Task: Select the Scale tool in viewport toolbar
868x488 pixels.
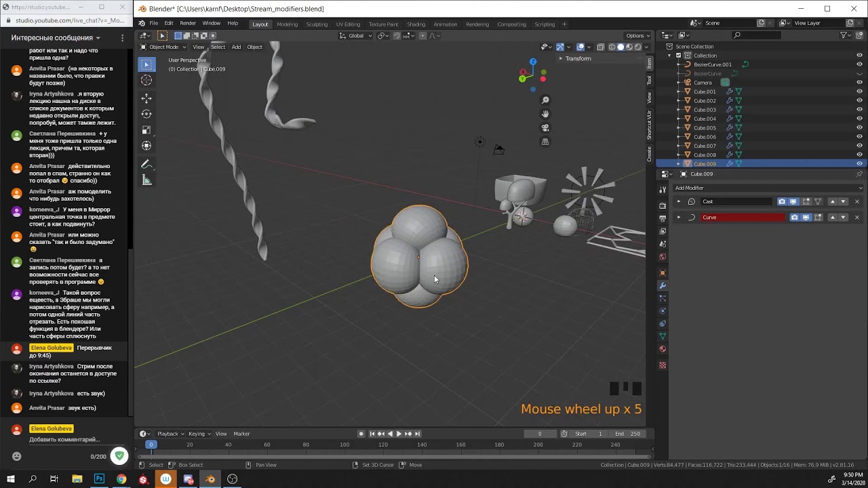Action: pos(146,129)
